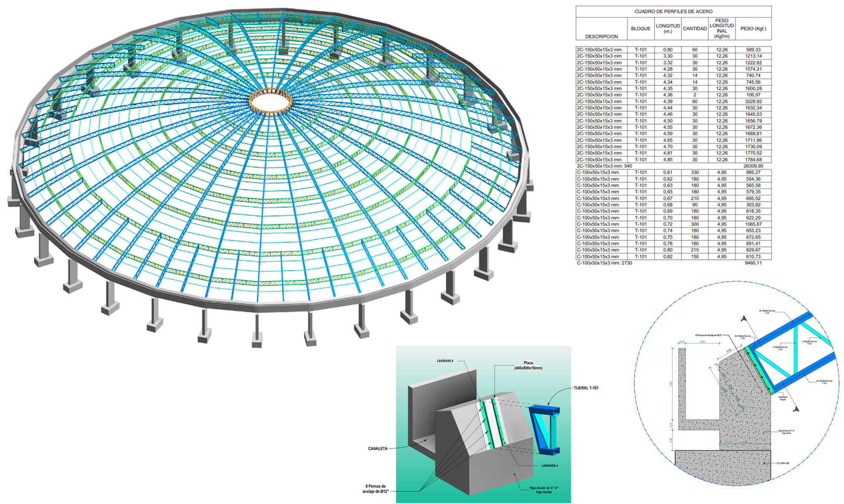Select the 'Placa (400x800x16mm)' label
This screenshot has width=844, height=504.
click(x=528, y=365)
